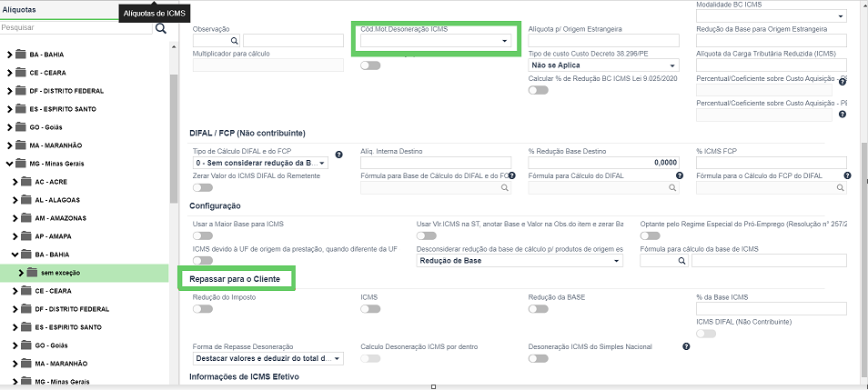Select the sem exceção tree row
This screenshot has width=868, height=390.
click(84, 273)
